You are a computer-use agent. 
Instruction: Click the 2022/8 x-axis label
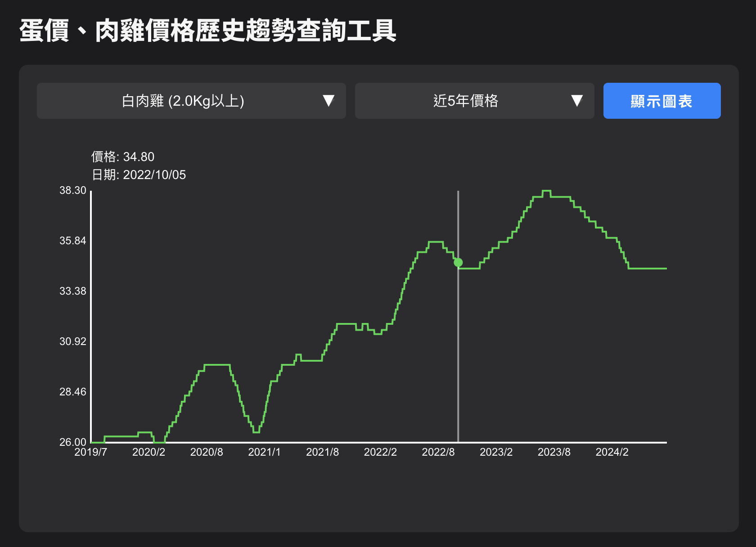(438, 452)
